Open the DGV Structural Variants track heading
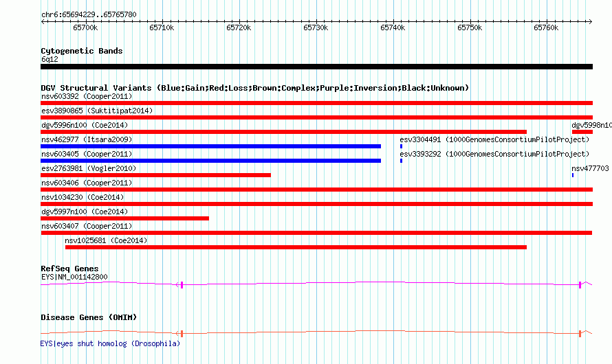This screenshot has width=612, height=364. click(x=255, y=88)
